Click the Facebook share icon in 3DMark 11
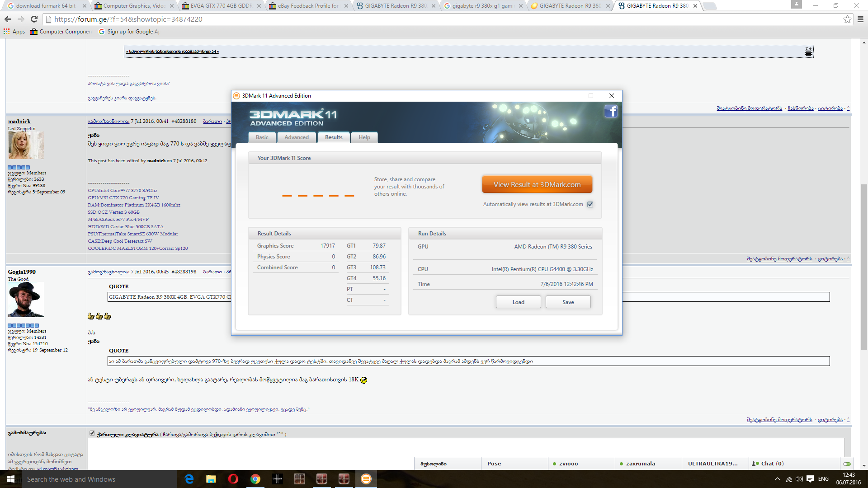This screenshot has width=868, height=488. pos(611,111)
